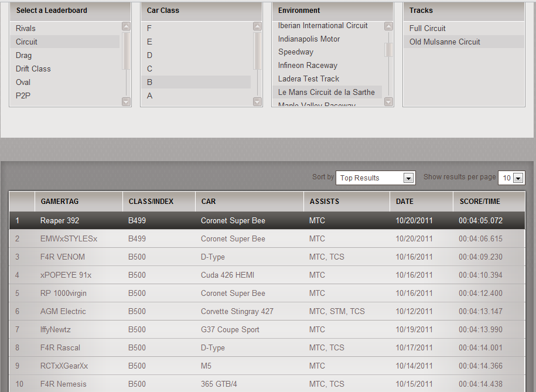Click the Car Class scroll up arrow
536x392 pixels.
tap(257, 26)
